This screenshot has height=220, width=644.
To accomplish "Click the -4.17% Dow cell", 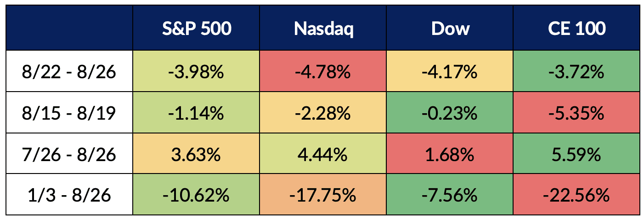I will coord(450,70).
